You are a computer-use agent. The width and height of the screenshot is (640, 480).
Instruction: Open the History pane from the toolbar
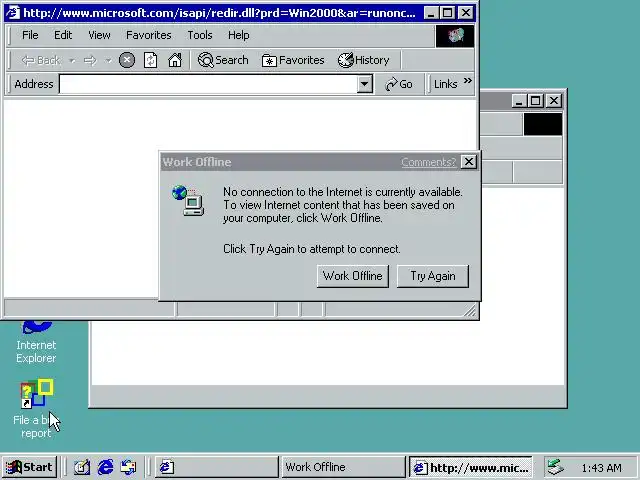(x=363, y=60)
